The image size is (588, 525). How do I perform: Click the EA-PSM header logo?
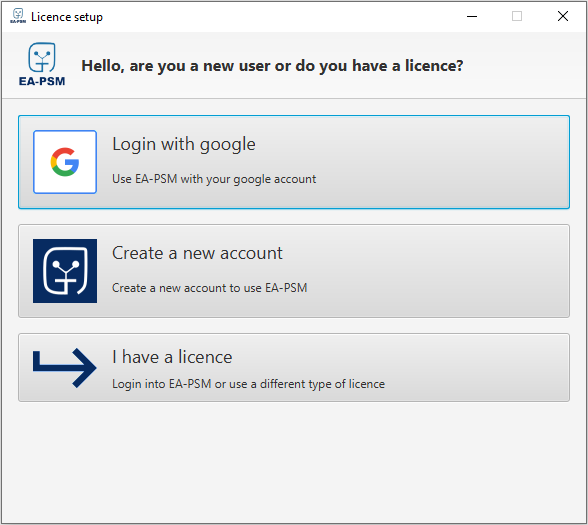42,64
